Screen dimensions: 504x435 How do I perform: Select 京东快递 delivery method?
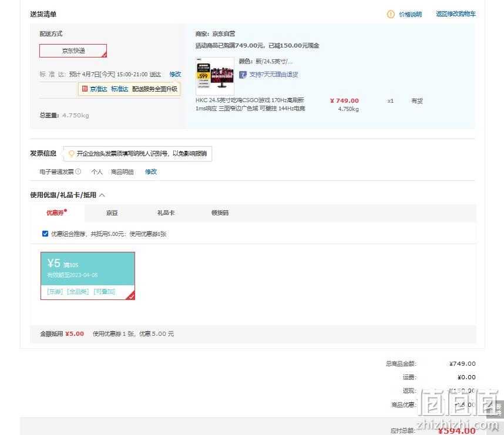point(73,50)
